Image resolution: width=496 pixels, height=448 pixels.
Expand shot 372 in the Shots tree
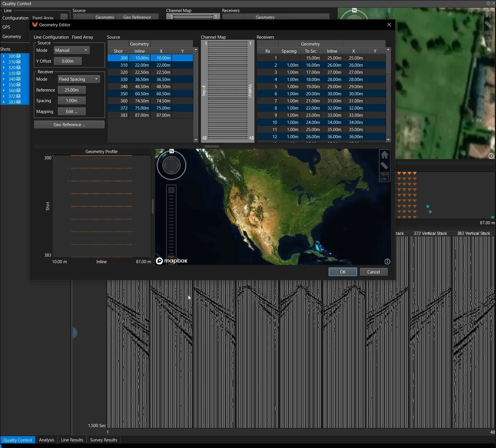[x=4, y=96]
